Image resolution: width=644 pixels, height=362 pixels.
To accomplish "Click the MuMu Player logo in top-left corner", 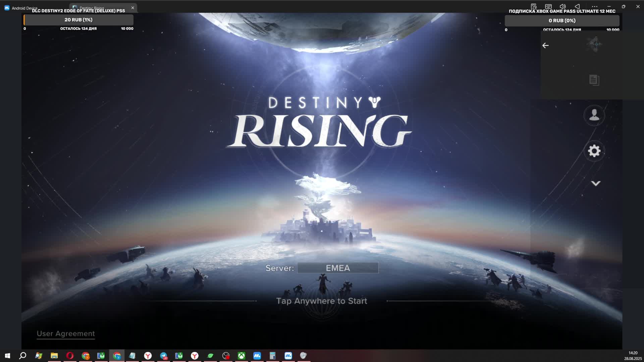I will click(7, 7).
